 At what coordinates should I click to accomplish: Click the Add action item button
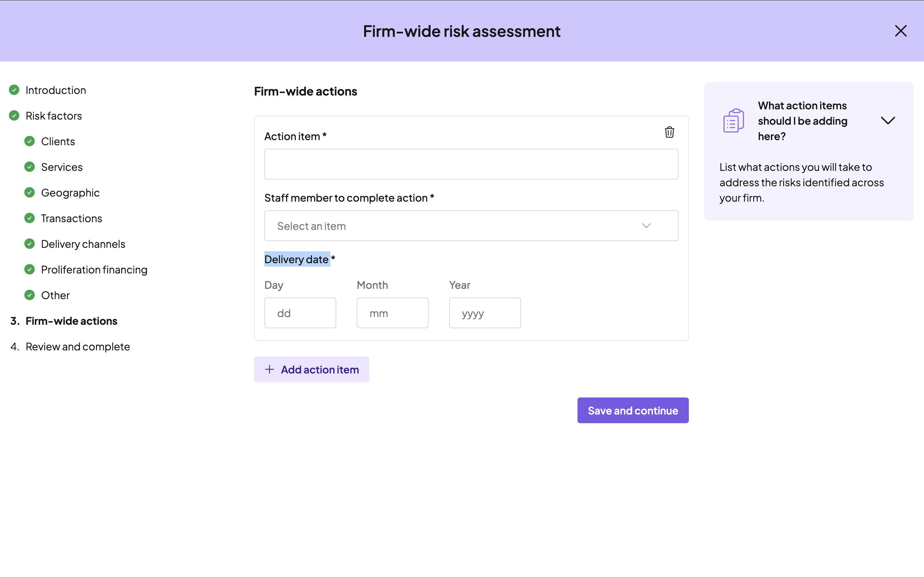pos(312,369)
